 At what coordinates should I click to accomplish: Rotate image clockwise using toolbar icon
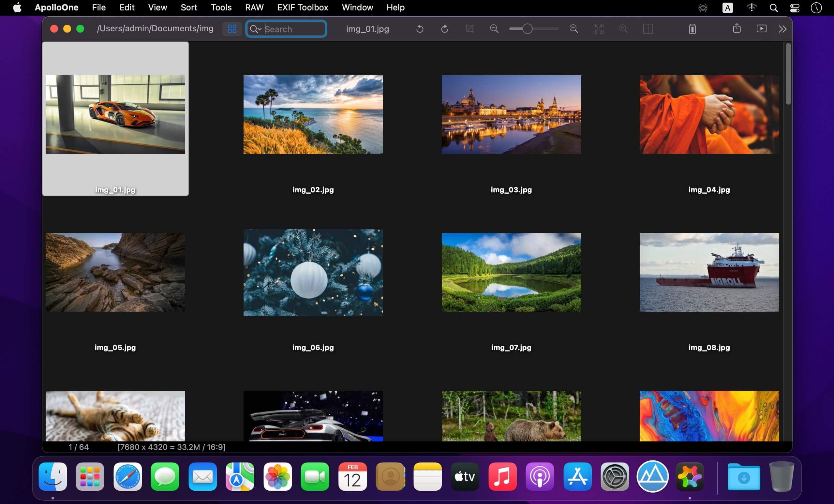pos(444,29)
